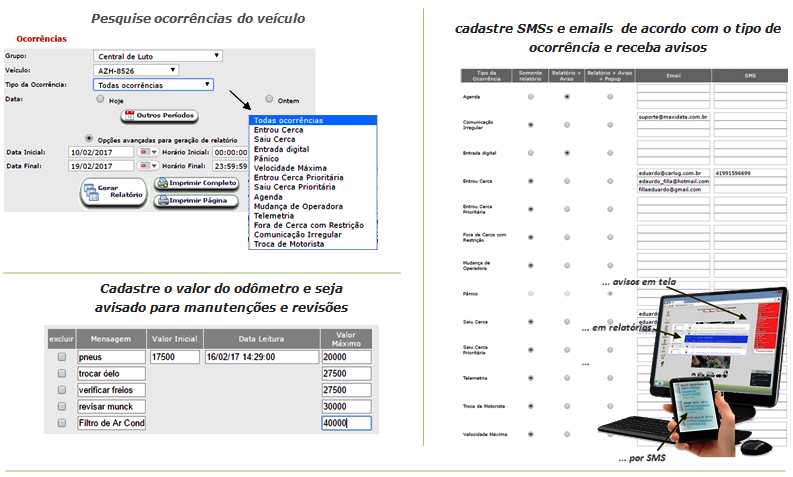This screenshot has width=793, height=477.
Task: Click the Horário Inicial time field
Action: pyautogui.click(x=230, y=152)
